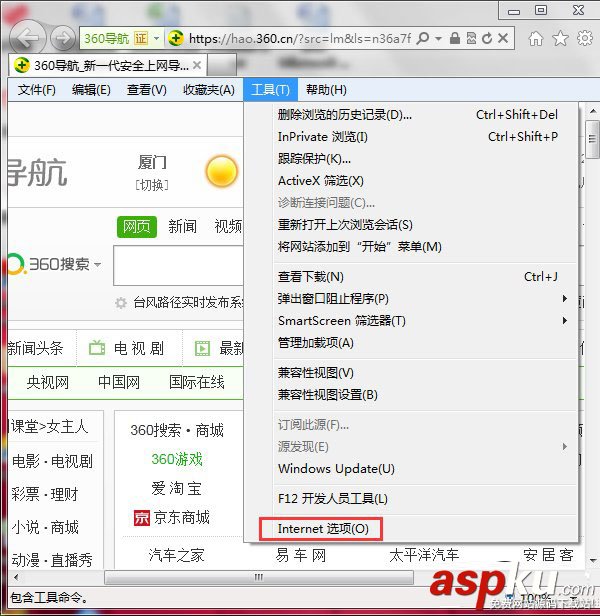Open the 360游戏 link
The width and height of the screenshot is (600, 616).
tap(177, 459)
